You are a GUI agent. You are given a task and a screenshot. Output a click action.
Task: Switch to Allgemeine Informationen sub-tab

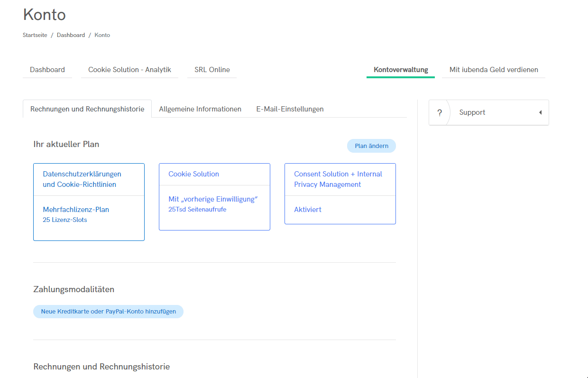coord(200,109)
